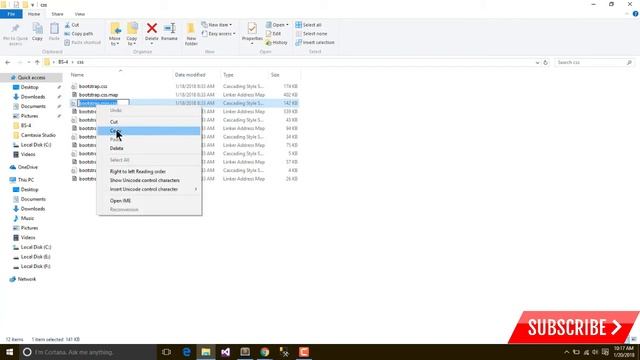Click Paste shortcut in the ribbon

click(82, 42)
